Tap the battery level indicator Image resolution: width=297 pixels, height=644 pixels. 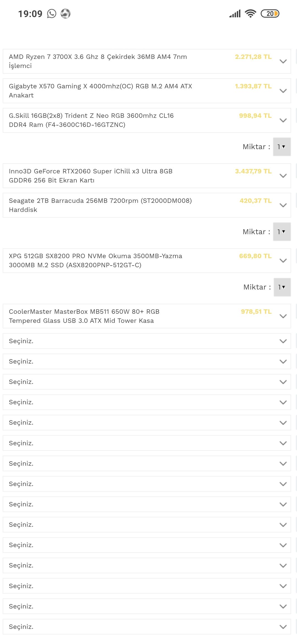[x=270, y=13]
